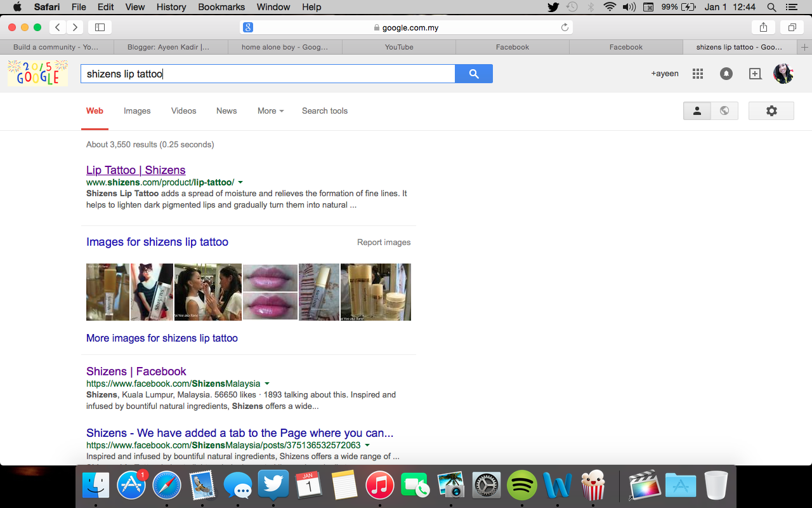This screenshot has height=508, width=812.
Task: Open the Lip Tattoo | Shizens result
Action: [x=136, y=170]
